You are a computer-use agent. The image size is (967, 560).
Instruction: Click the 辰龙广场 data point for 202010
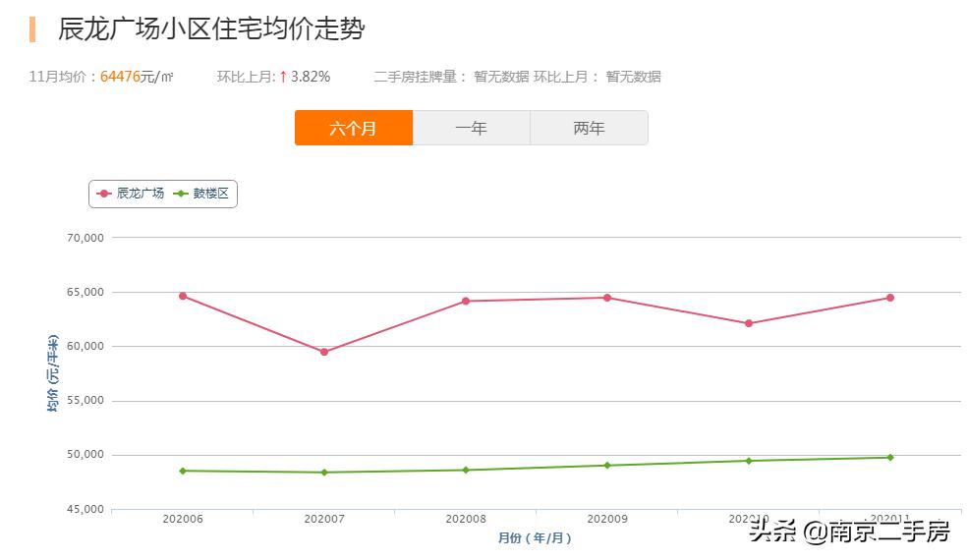click(749, 323)
